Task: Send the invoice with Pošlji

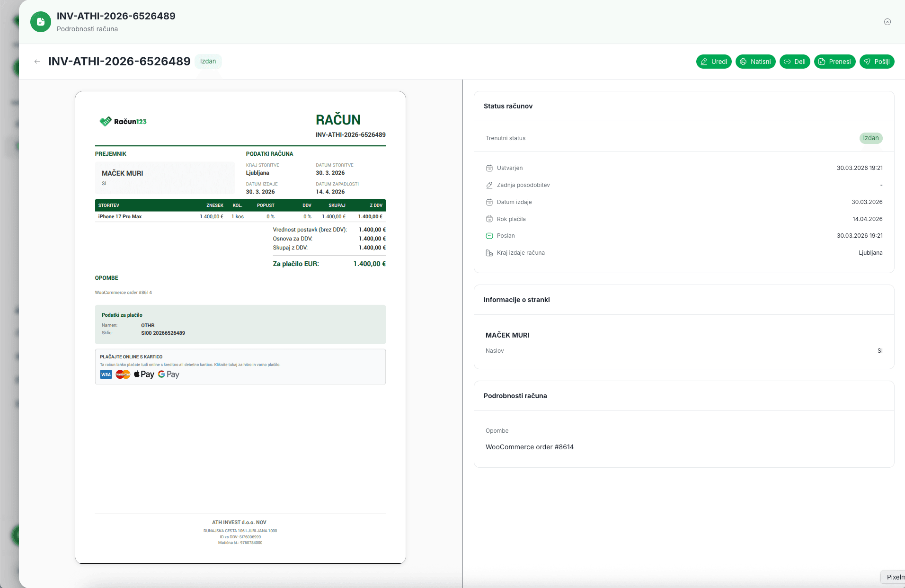Action: click(877, 62)
